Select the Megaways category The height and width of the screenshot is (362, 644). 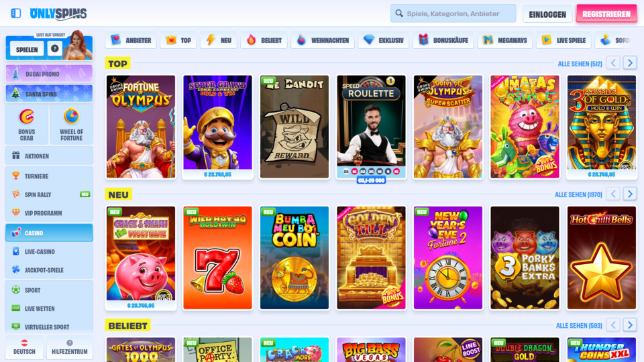[x=504, y=40]
